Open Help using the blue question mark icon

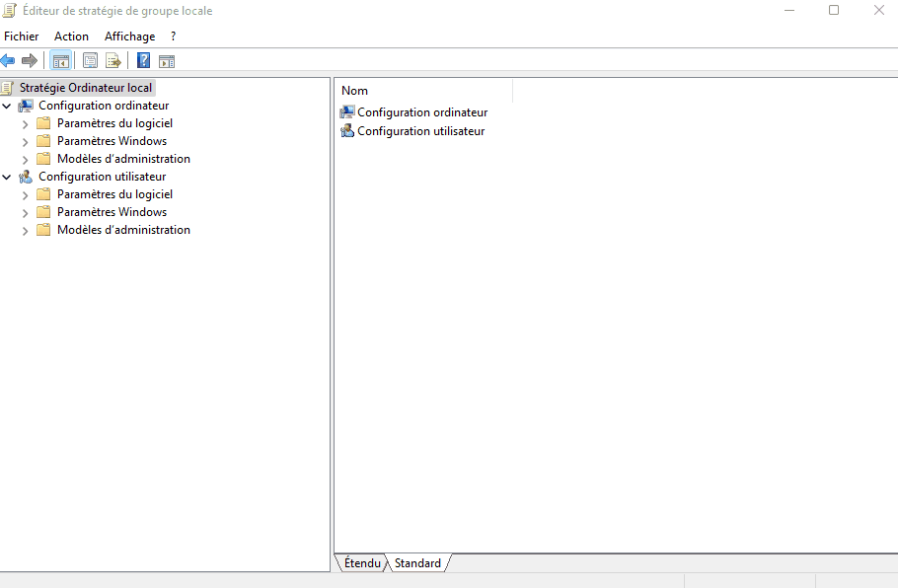point(142,60)
